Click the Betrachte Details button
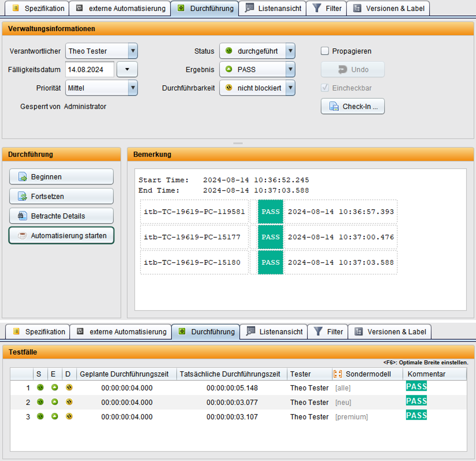This screenshot has height=461, width=476. (61, 216)
